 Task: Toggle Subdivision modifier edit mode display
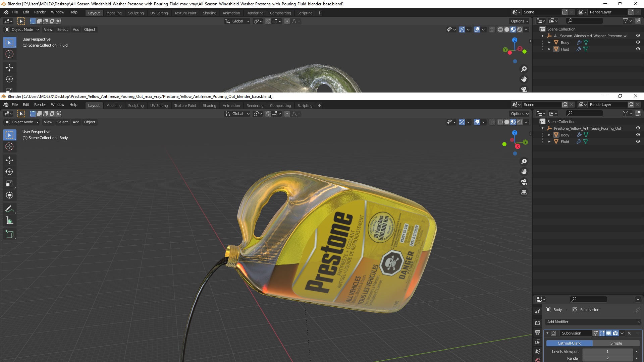602,333
